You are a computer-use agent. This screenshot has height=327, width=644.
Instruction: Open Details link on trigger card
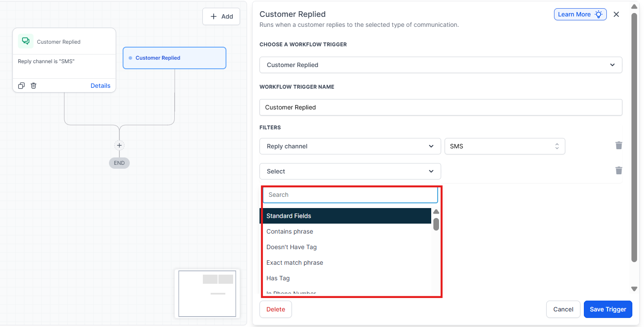point(100,86)
